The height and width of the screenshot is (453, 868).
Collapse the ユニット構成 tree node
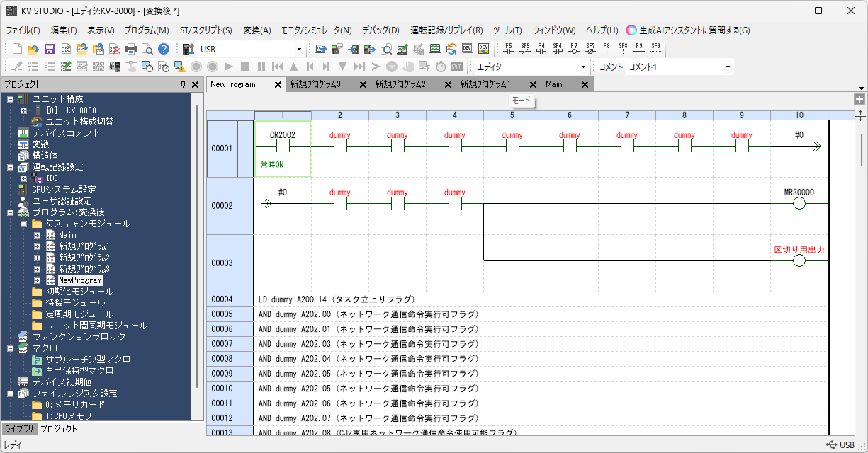tap(10, 99)
